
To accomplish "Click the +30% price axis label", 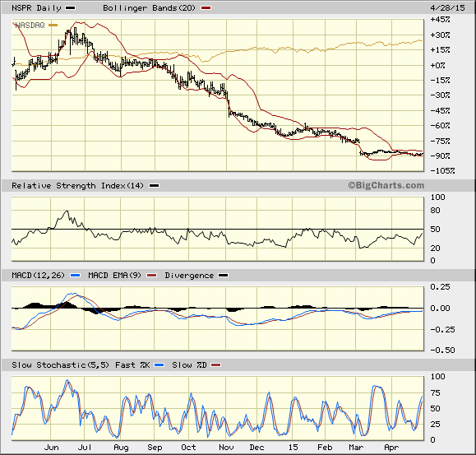I will [440, 35].
